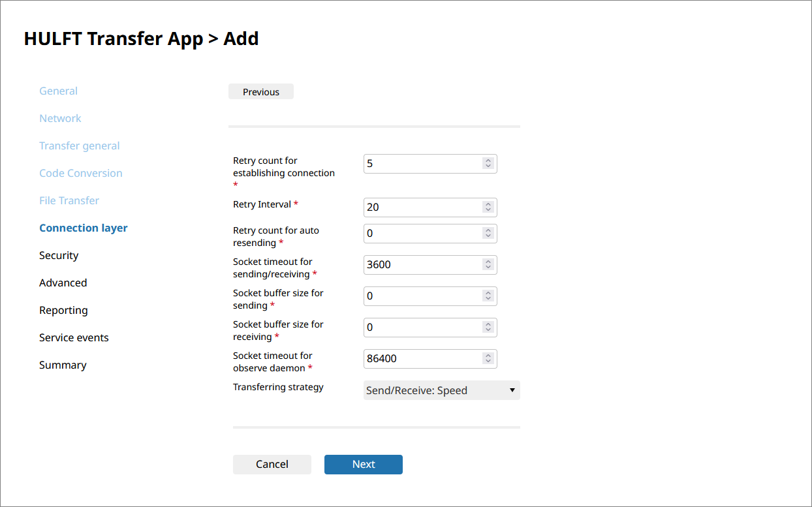Go to Service events section
This screenshot has width=812, height=507.
[74, 338]
